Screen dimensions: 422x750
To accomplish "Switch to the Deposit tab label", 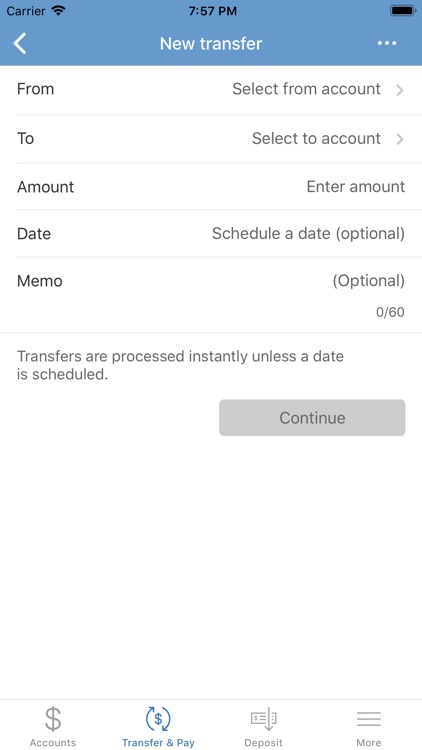I will [x=264, y=742].
